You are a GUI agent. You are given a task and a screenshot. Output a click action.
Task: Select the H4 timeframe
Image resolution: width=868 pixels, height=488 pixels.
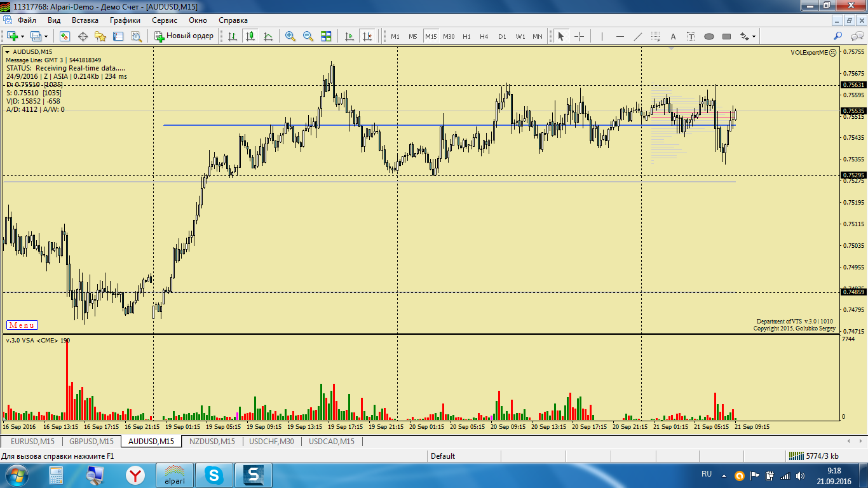484,36
